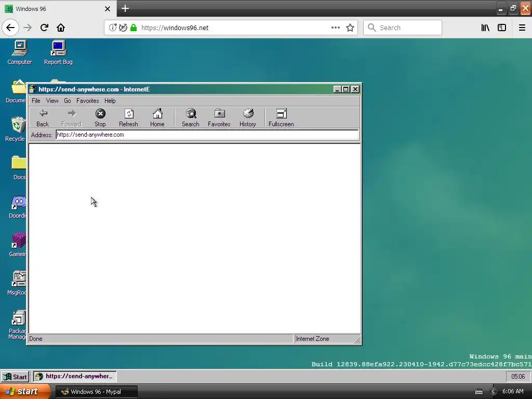Open the Favorites toolbar button in InternetE
Screen dimensions: 532x399
pos(219,118)
